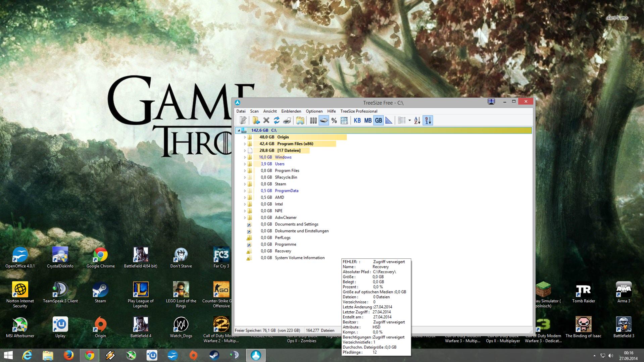
Task: Select MSI Afterburner desktop icon
Action: click(20, 327)
